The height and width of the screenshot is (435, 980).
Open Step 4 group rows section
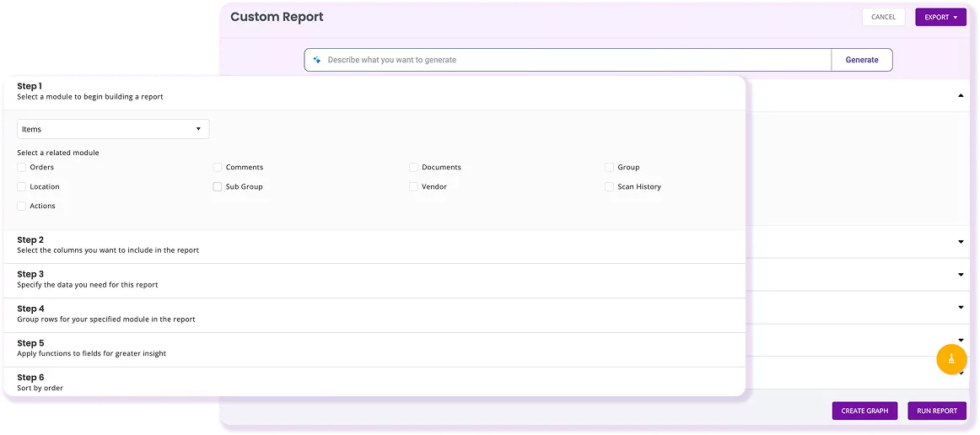(x=374, y=315)
